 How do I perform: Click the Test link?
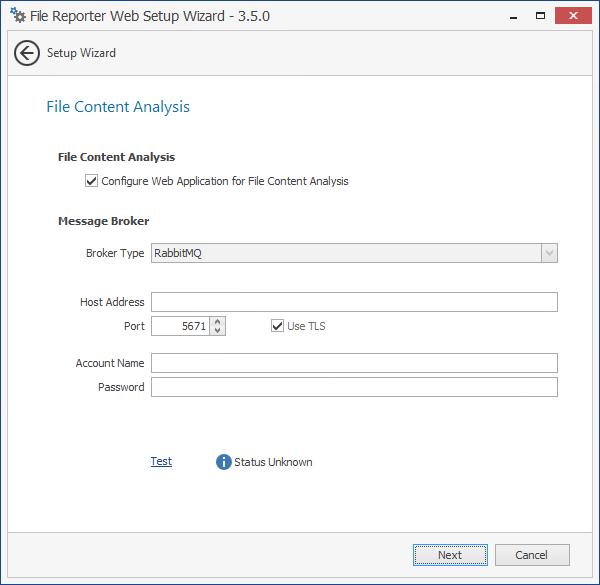point(161,462)
